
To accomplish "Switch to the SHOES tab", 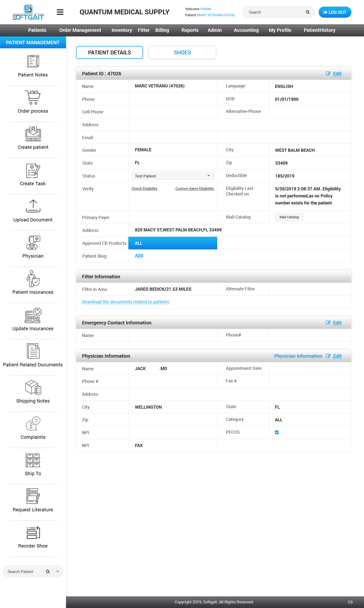I will pyautogui.click(x=182, y=52).
